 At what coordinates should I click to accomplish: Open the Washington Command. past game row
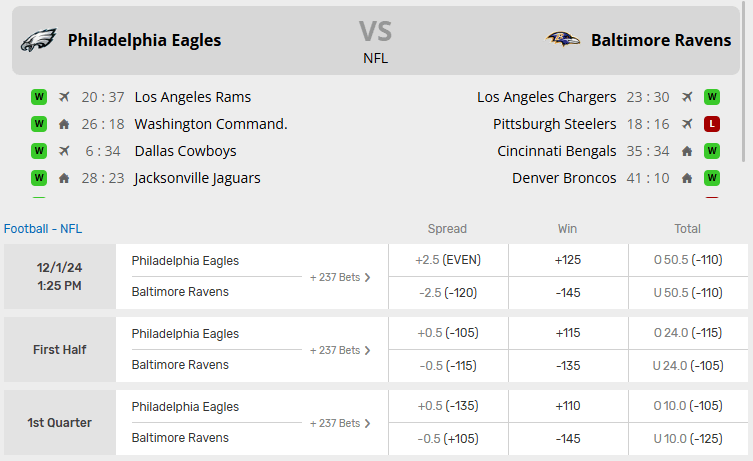click(x=210, y=124)
